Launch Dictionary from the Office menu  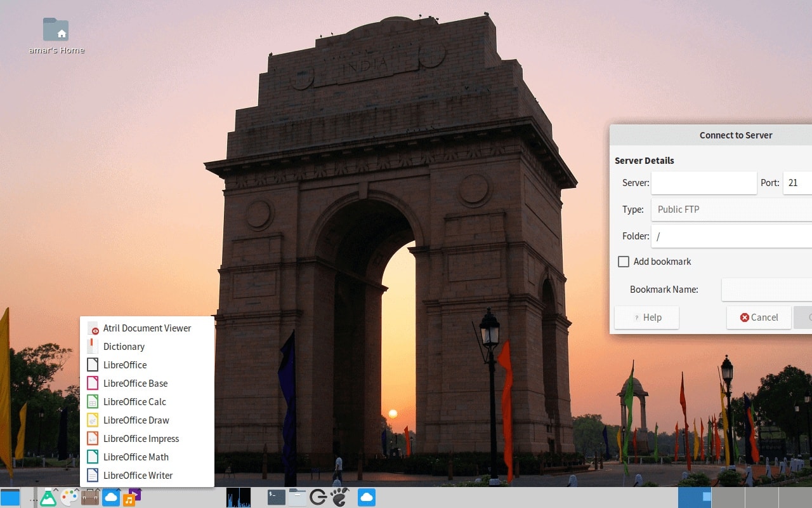[147, 347]
